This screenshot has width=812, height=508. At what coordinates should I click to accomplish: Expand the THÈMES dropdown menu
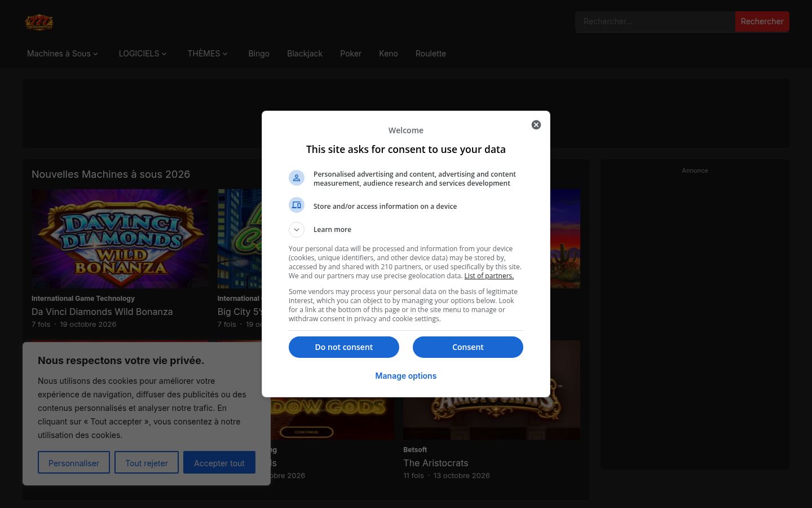[208, 54]
